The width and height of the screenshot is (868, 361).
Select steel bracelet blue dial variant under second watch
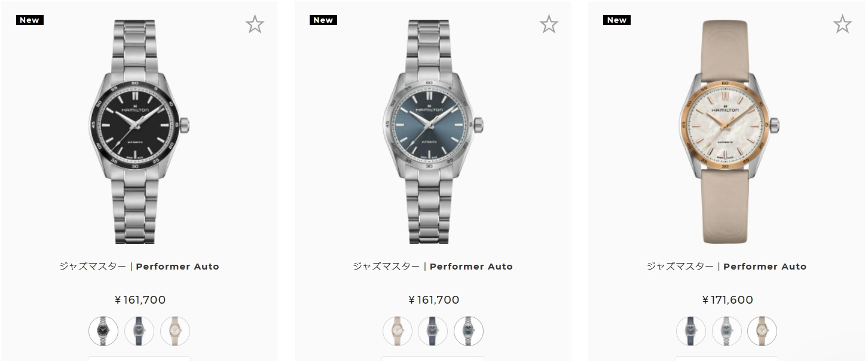(469, 331)
